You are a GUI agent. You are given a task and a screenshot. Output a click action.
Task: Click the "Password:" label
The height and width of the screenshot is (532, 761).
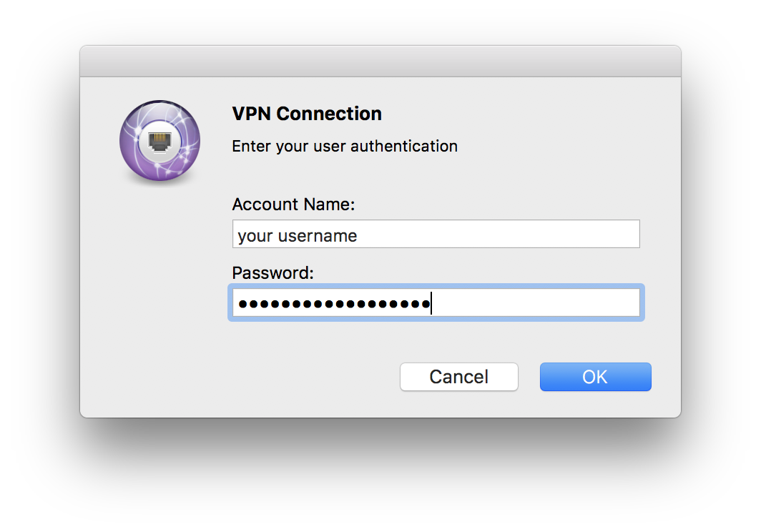pyautogui.click(x=273, y=273)
